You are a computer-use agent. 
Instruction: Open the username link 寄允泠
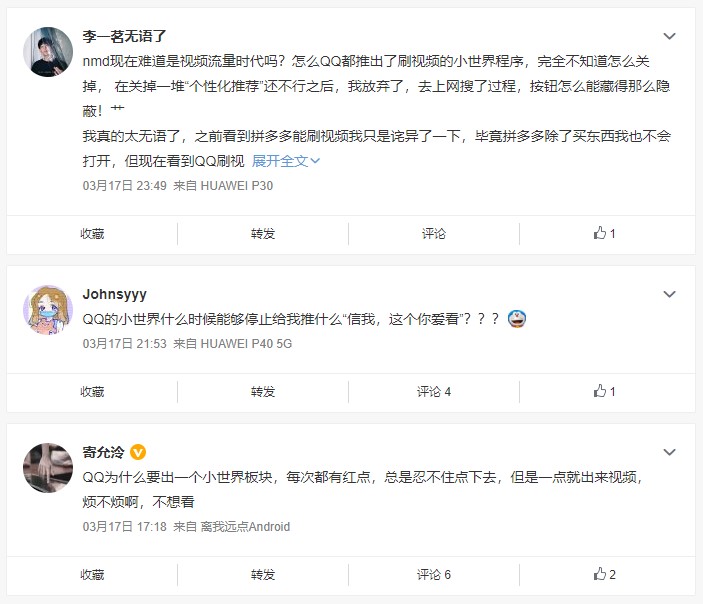(x=103, y=452)
